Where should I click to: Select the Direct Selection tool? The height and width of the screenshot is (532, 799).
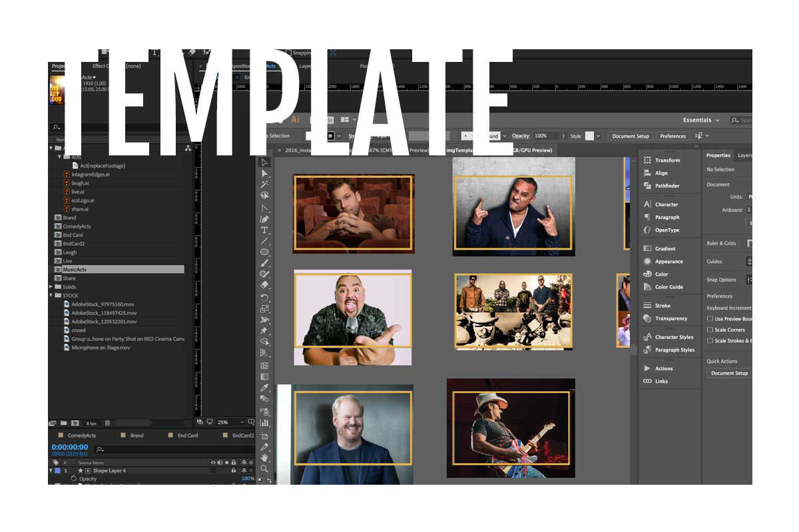(264, 174)
